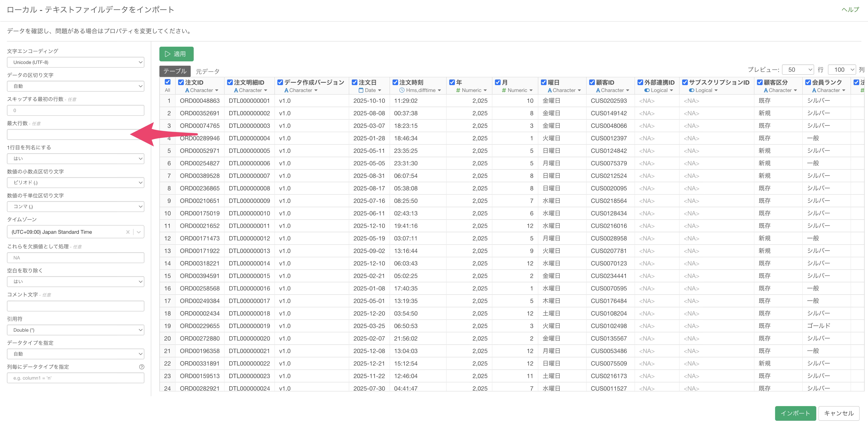This screenshot has height=424, width=868.
Task: Click Logical type icon under 外部連携ID column
Action: (x=647, y=90)
